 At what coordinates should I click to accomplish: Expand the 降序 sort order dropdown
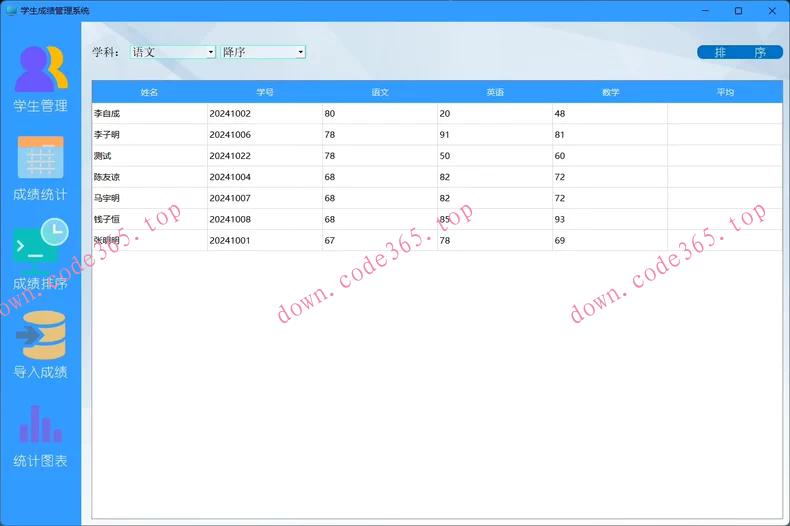300,52
